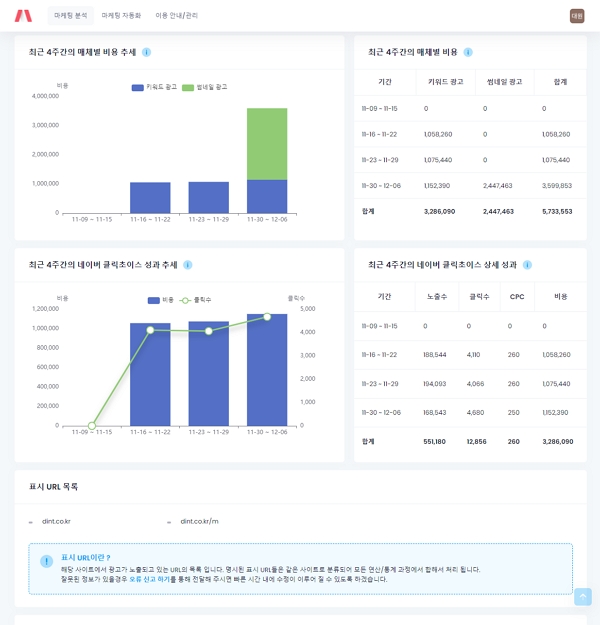Toggle 키워드 광고 series in the cost chart legend
Image resolution: width=600 pixels, height=625 pixels.
coord(154,88)
